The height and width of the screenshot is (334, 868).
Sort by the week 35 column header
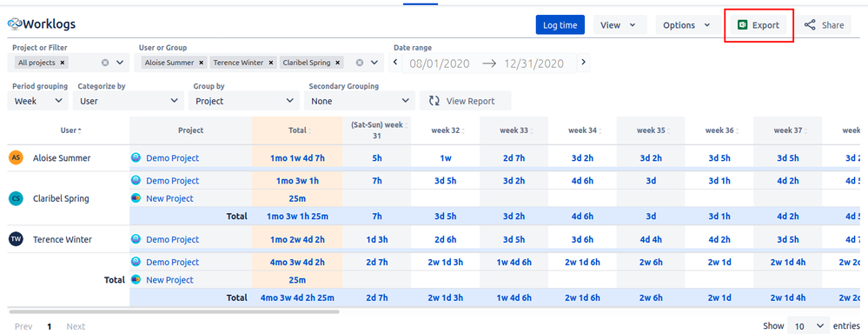point(651,130)
